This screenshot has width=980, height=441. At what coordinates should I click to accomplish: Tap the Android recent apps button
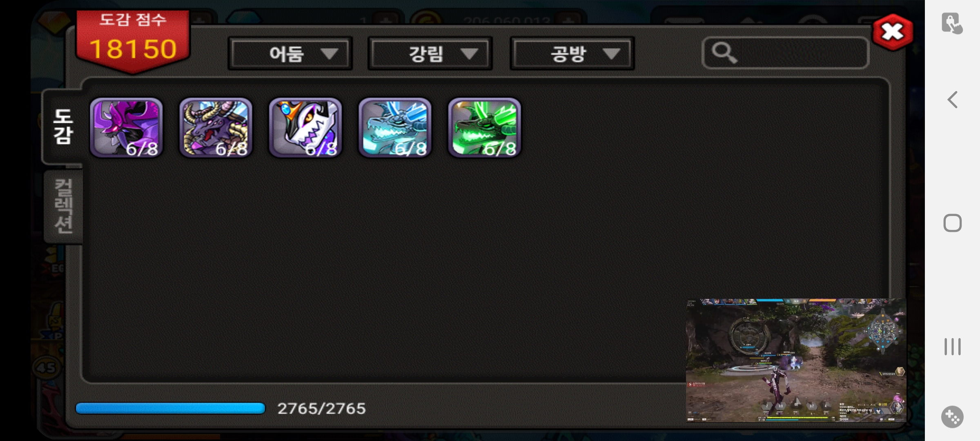click(952, 347)
